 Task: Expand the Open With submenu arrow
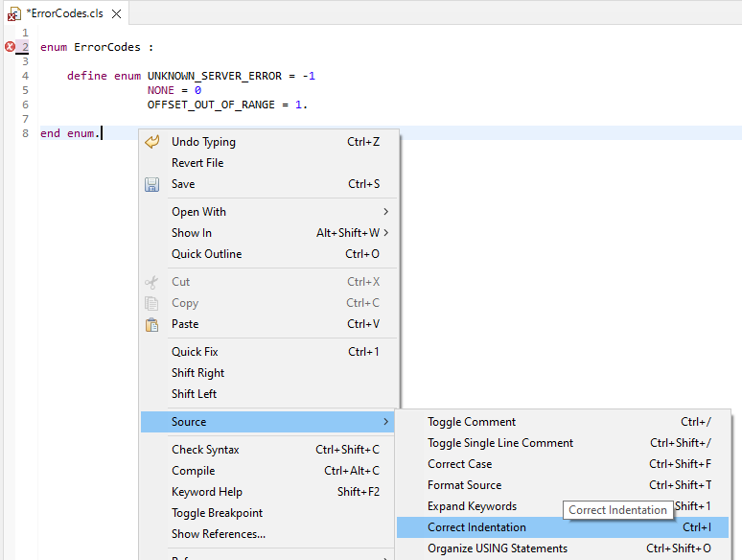point(386,212)
